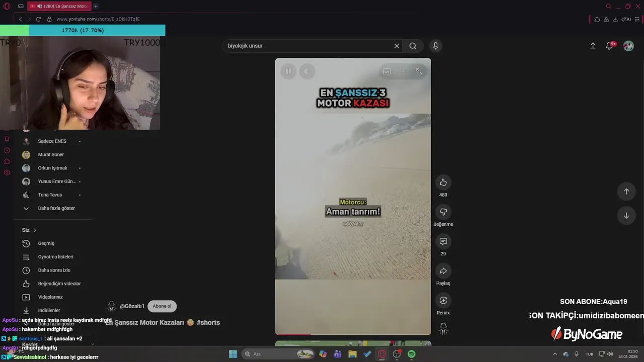Open OBS Studio from the taskbar

397,354
